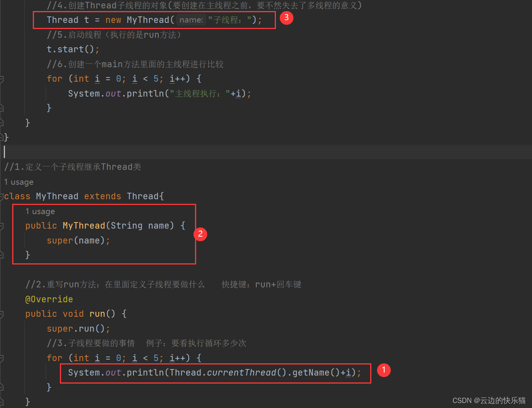Collapse the for loop inside run()

point(2,358)
